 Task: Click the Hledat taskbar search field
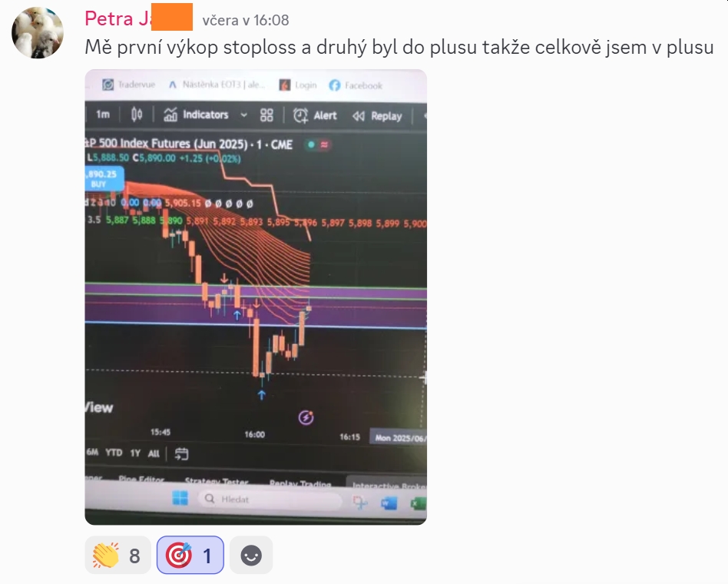pyautogui.click(x=270, y=499)
